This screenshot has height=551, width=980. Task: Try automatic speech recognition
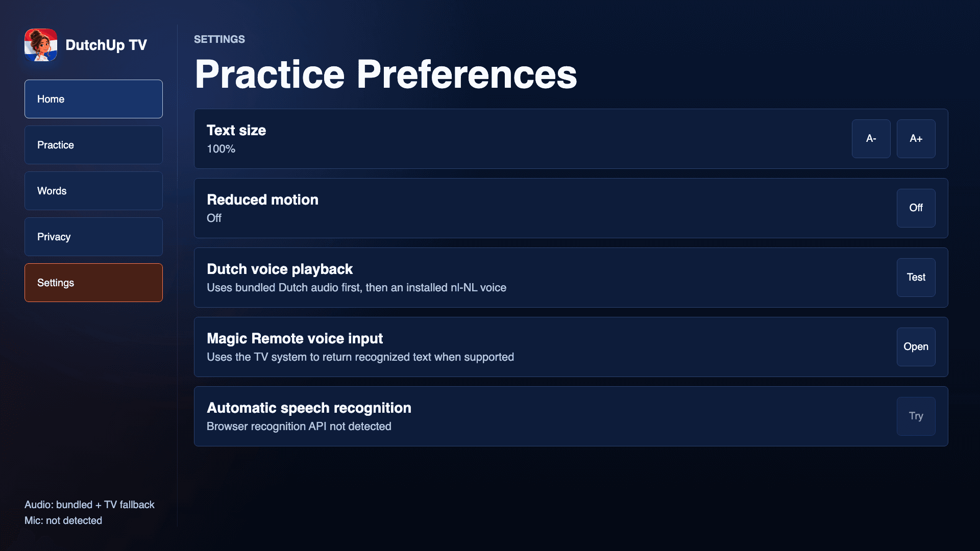coord(916,416)
